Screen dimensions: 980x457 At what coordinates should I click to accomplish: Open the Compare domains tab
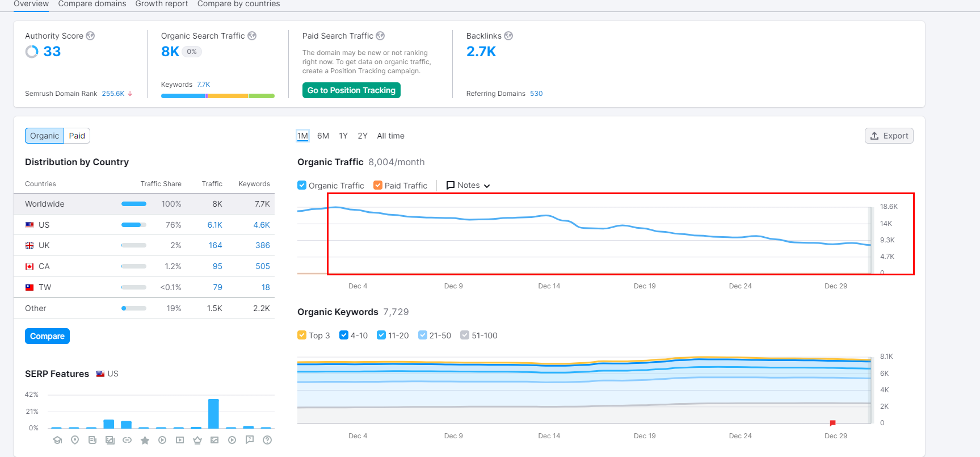[x=92, y=4]
